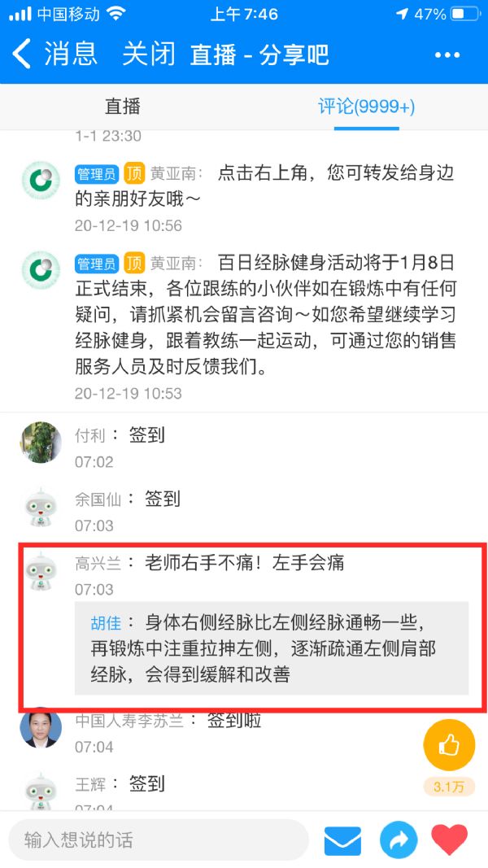The width and height of the screenshot is (488, 868).
Task: Open 付利's plant avatar
Action: point(41,442)
